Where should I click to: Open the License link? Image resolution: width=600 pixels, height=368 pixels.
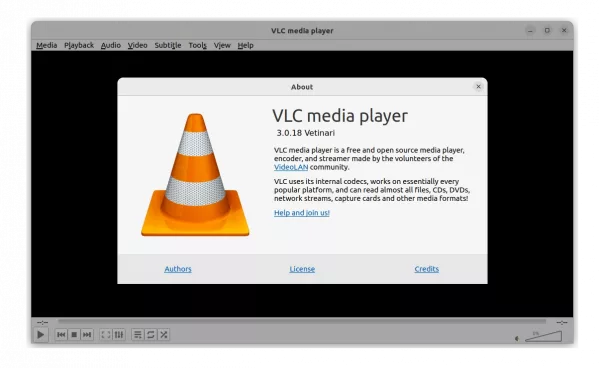point(302,269)
